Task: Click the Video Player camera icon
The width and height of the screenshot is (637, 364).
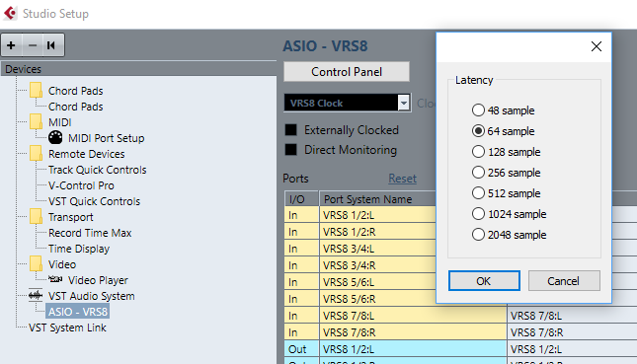Action: pos(55,279)
